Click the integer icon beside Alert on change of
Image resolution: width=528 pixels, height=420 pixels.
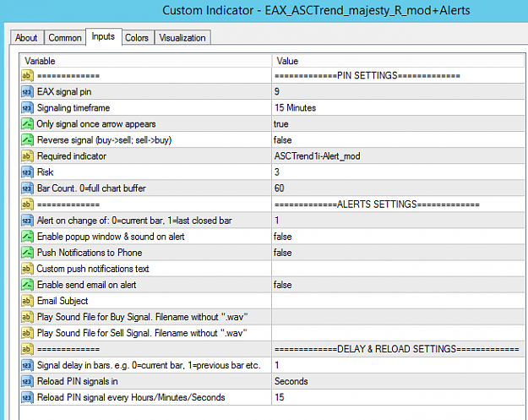[x=27, y=221]
